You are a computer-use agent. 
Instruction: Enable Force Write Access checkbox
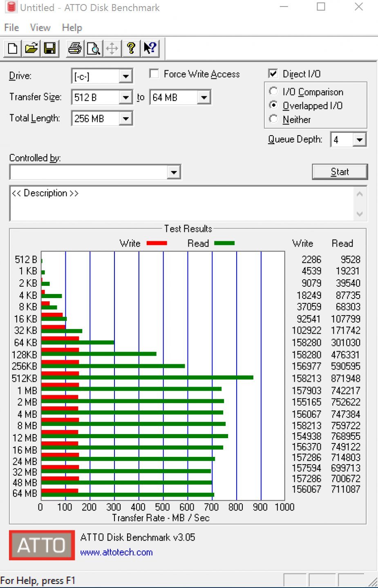(x=154, y=73)
